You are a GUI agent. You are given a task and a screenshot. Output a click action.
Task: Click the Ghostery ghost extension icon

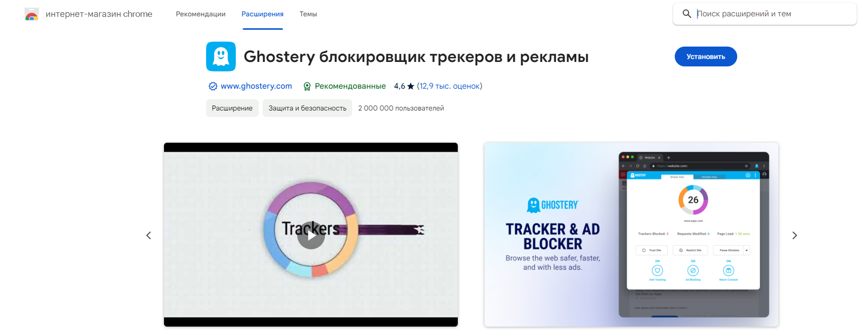221,56
